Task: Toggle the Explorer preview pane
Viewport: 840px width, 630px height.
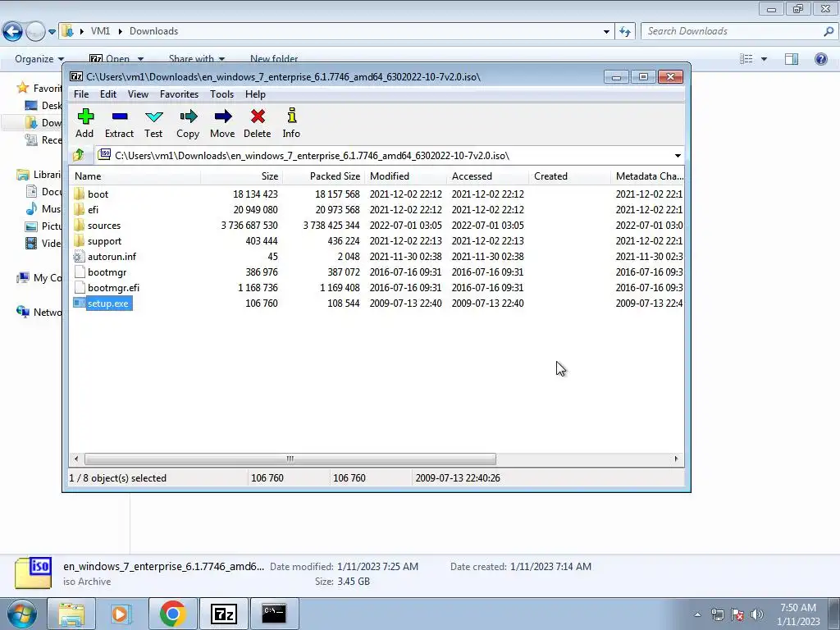Action: (792, 59)
